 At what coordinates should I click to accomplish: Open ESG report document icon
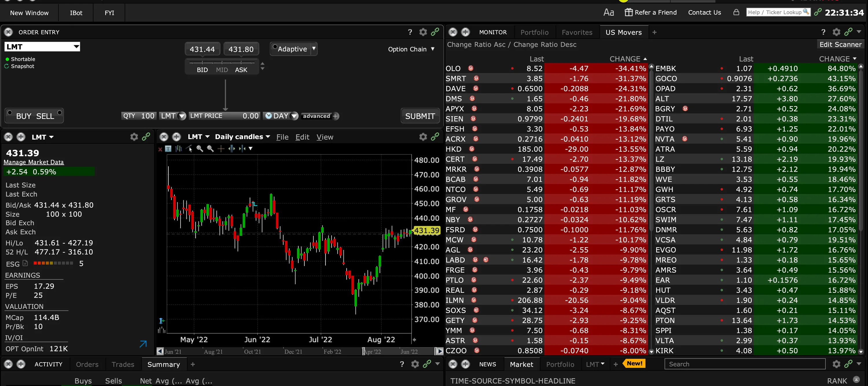point(25,263)
